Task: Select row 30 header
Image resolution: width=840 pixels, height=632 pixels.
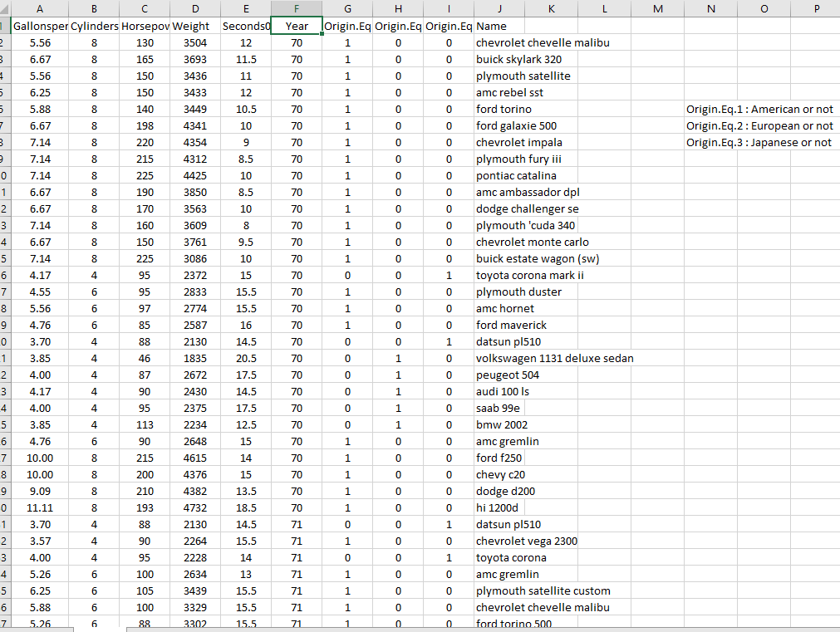Action: point(4,507)
